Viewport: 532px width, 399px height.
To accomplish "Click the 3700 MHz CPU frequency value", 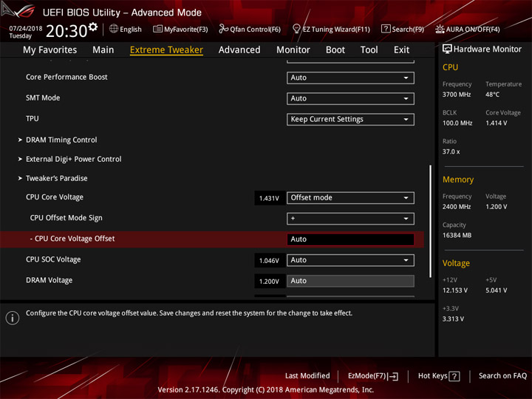I will click(x=457, y=95).
